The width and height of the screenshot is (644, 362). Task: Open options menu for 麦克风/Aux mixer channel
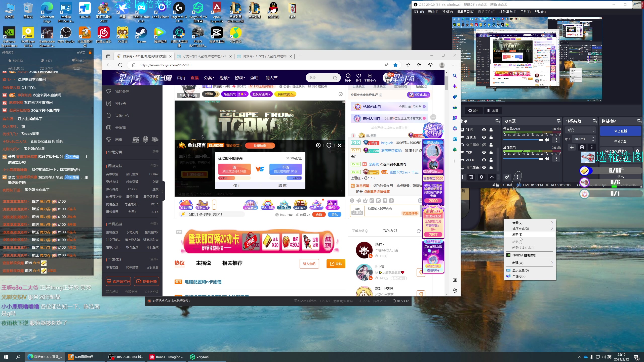click(x=556, y=140)
